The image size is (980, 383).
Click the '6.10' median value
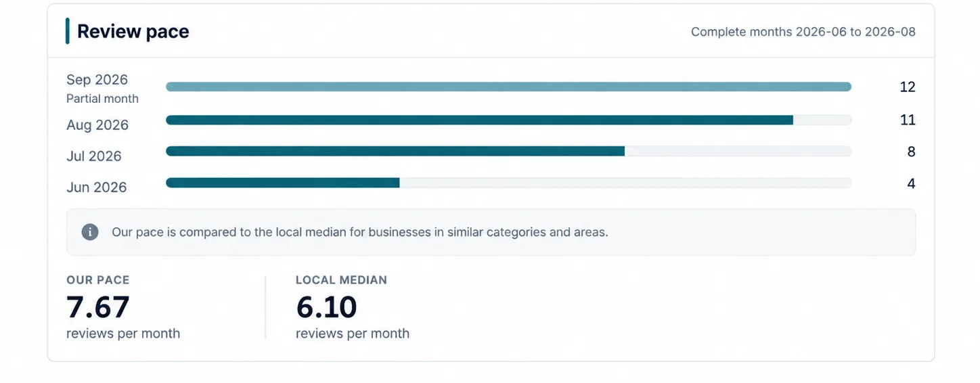[326, 307]
